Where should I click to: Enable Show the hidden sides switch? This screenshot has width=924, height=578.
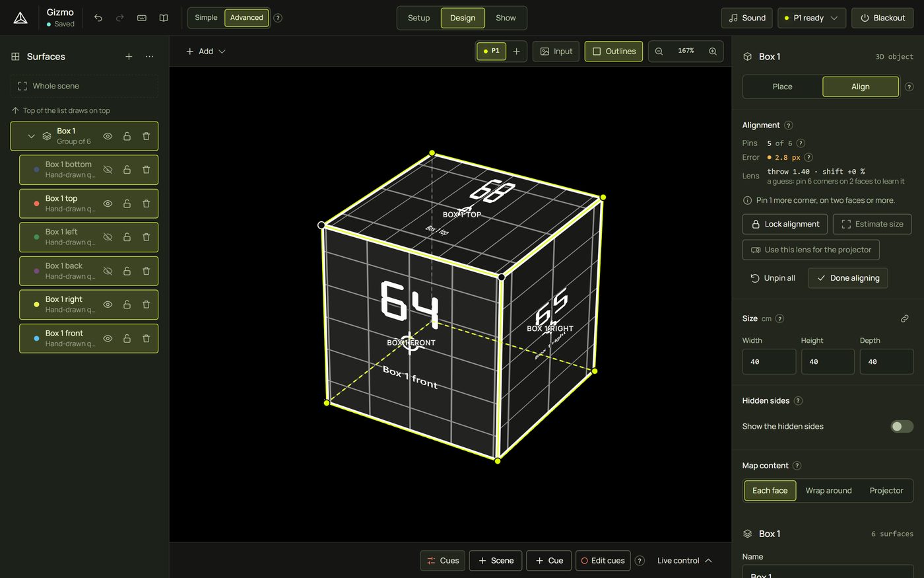(902, 426)
